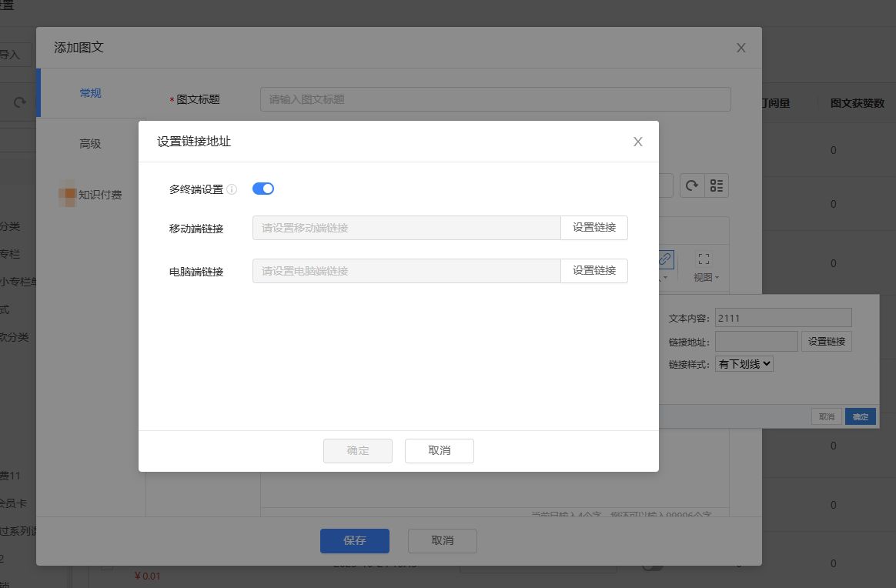Click 设置链接 button for 电脑端链接
The height and width of the screenshot is (588, 896).
(593, 271)
